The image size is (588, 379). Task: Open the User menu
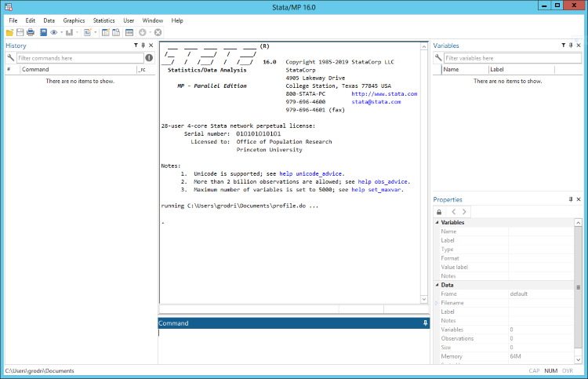pyautogui.click(x=129, y=20)
